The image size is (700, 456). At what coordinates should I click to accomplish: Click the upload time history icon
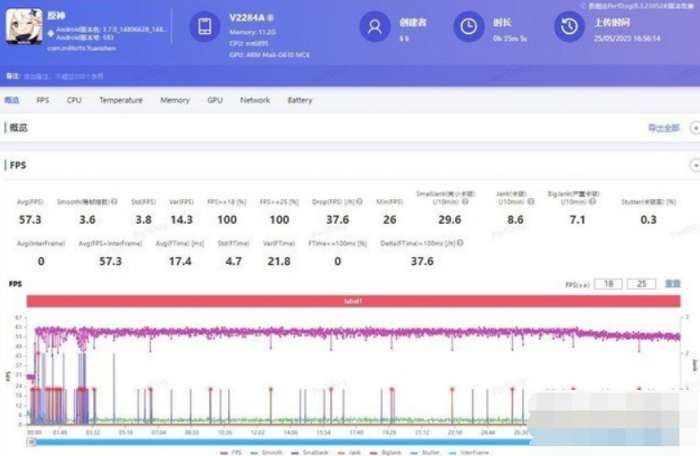coord(568,28)
